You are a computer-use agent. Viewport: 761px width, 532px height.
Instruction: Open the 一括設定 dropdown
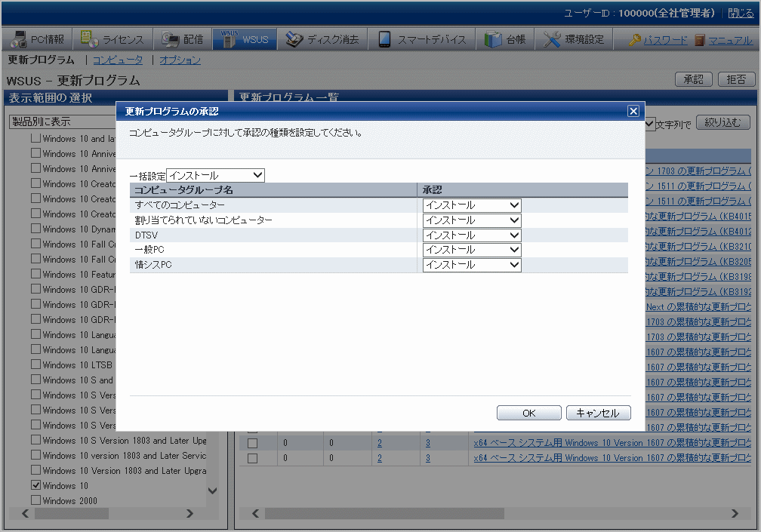click(x=215, y=176)
